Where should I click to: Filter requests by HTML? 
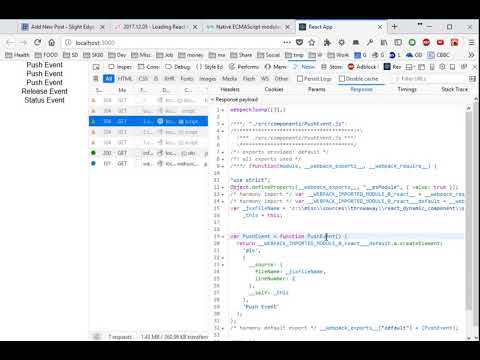click(x=125, y=79)
